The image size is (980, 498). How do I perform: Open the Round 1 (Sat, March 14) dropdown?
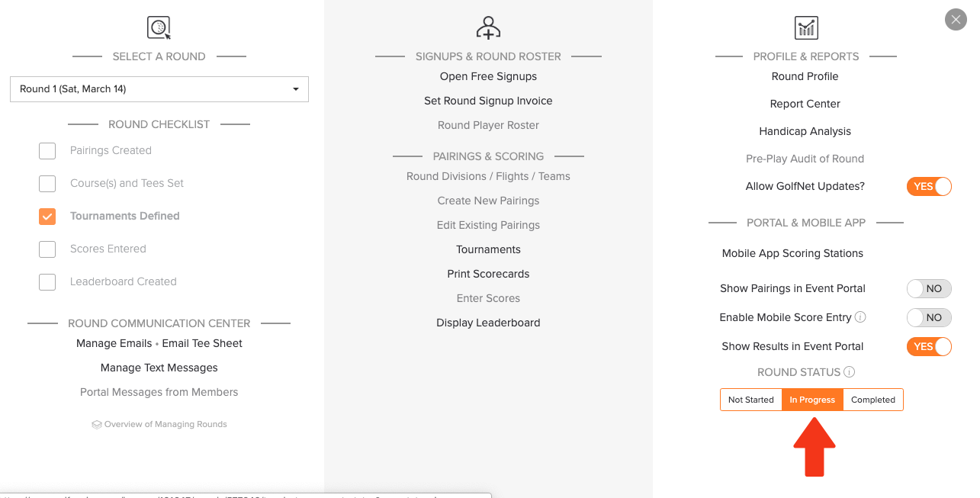point(159,89)
